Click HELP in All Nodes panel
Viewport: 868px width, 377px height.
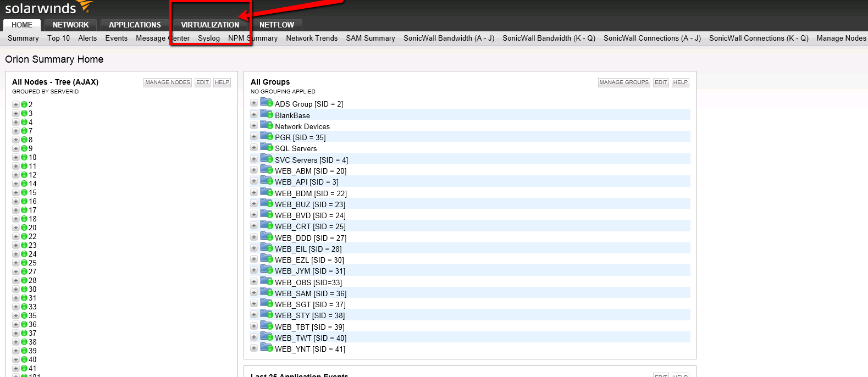click(x=222, y=82)
